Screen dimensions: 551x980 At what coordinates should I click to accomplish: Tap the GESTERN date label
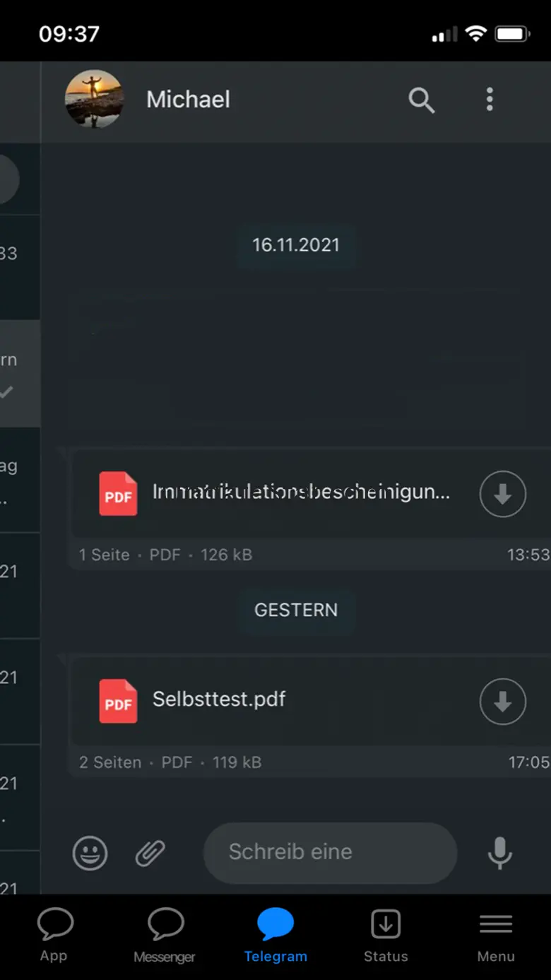pos(296,610)
